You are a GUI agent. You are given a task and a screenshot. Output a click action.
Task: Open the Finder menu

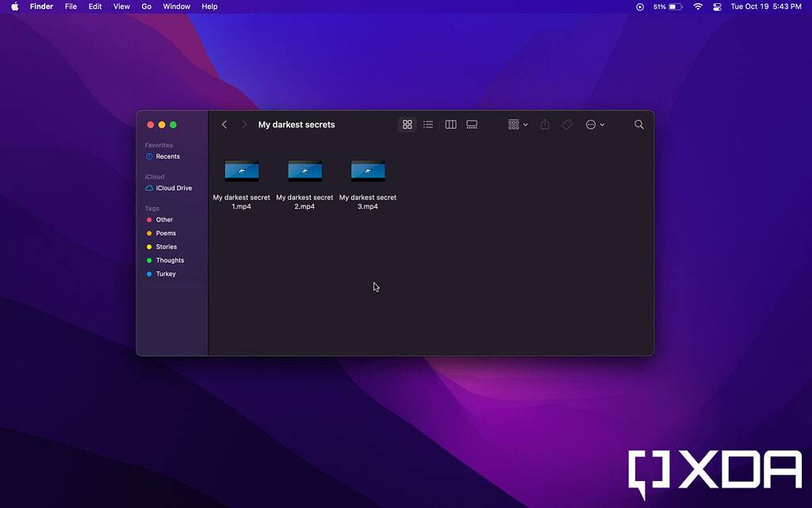coord(41,6)
